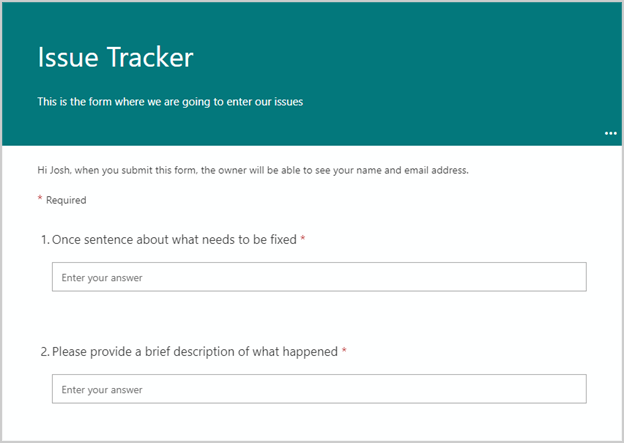The height and width of the screenshot is (443, 624).
Task: Click the answer field for question 2
Action: 318,389
